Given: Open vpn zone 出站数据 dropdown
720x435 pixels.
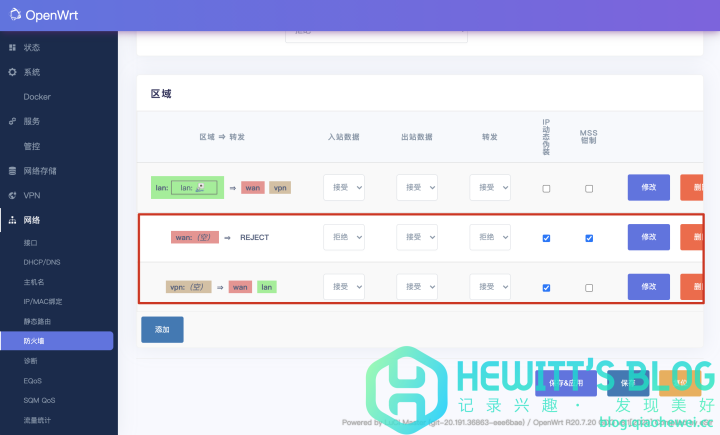Looking at the screenshot, I should pyautogui.click(x=417, y=287).
